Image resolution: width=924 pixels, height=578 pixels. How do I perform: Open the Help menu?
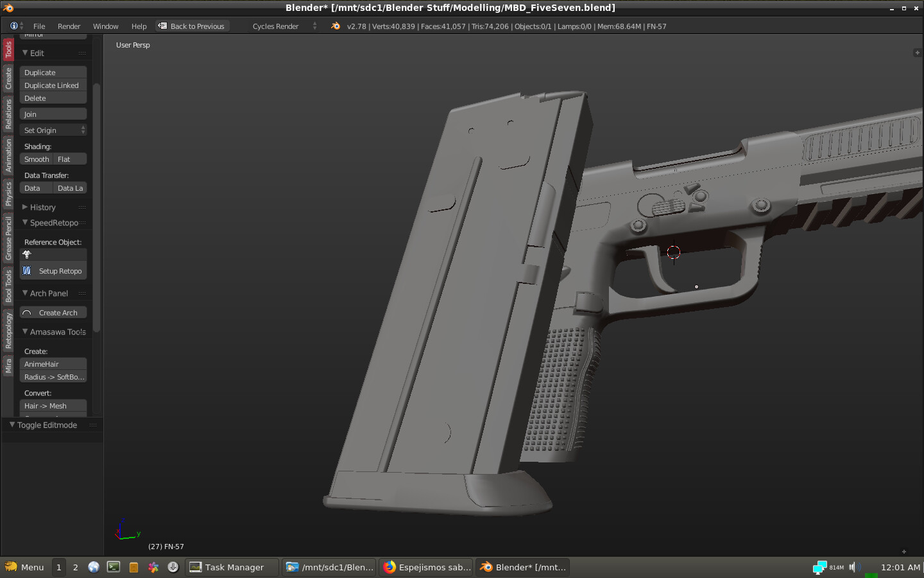[139, 26]
